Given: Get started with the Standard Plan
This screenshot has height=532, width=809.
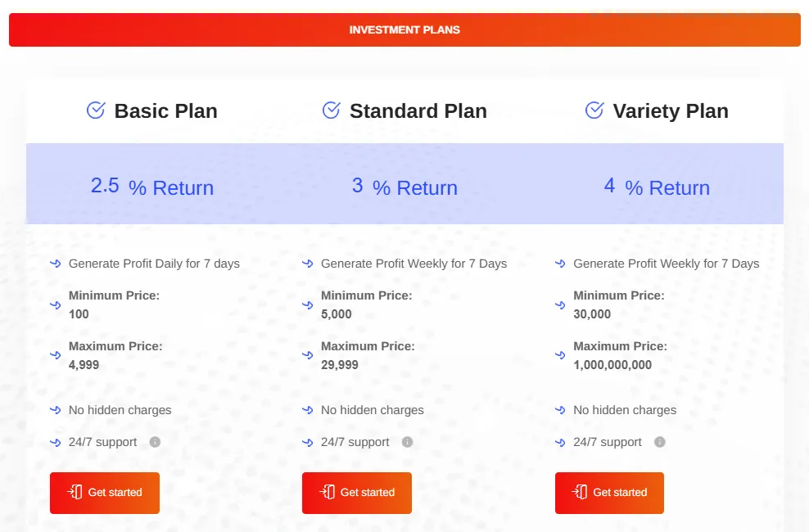Looking at the screenshot, I should [357, 493].
